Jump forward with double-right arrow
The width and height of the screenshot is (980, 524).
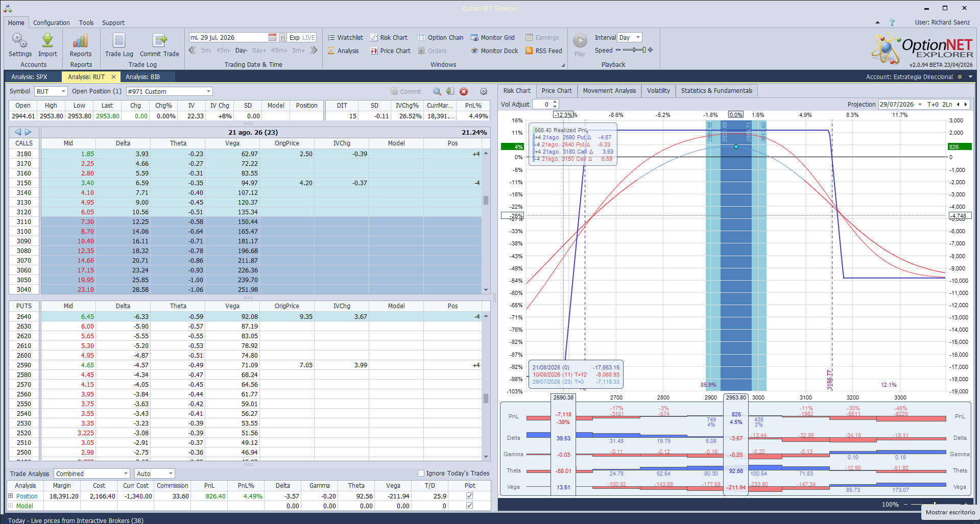[314, 50]
